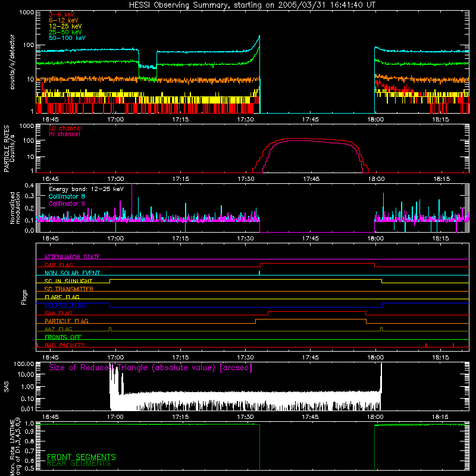Image resolution: width=476 pixels, height=476 pixels.
Task: Select the SC_IN_SUNLIGHT flag label
Action: [68, 281]
